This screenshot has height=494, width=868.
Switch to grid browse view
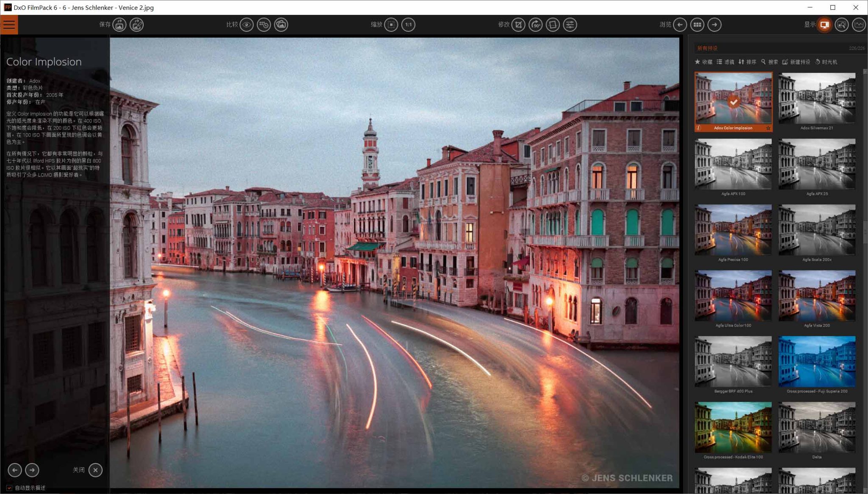point(697,25)
